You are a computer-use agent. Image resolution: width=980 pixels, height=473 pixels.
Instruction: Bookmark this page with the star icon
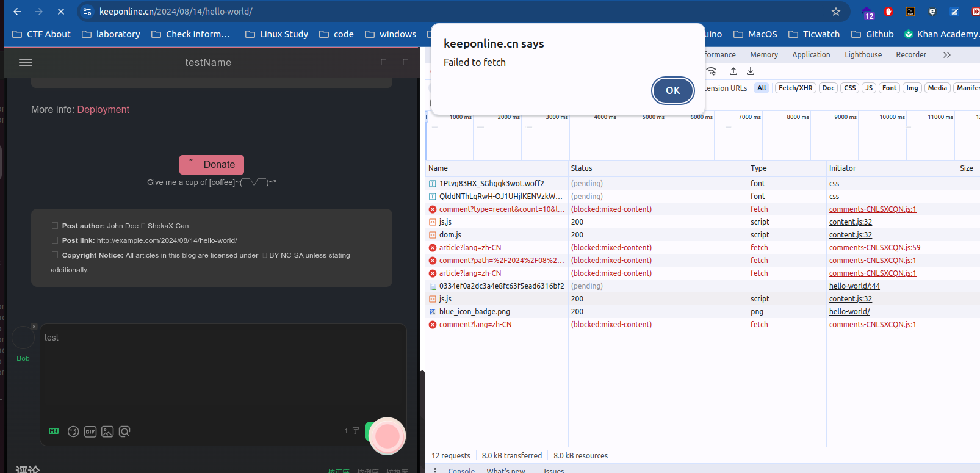pyautogui.click(x=835, y=12)
